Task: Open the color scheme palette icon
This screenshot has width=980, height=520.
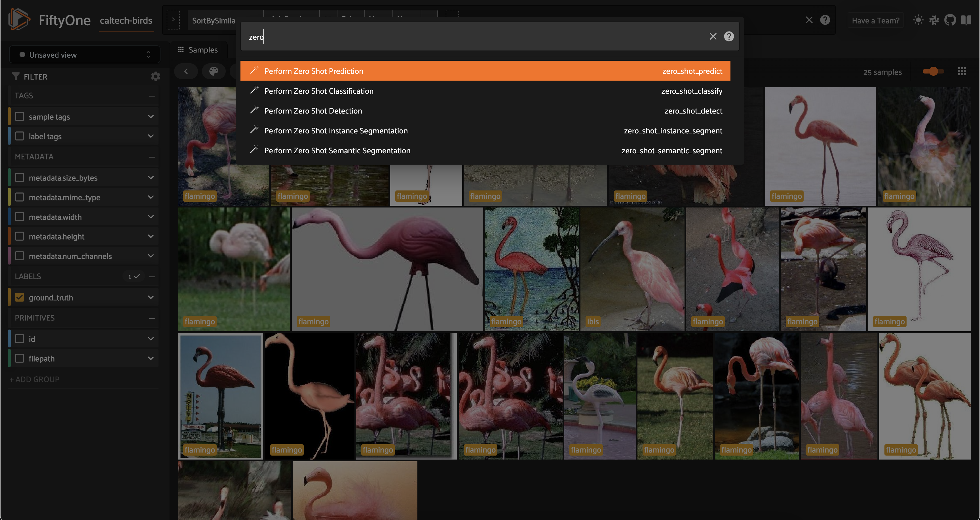Action: tap(214, 71)
